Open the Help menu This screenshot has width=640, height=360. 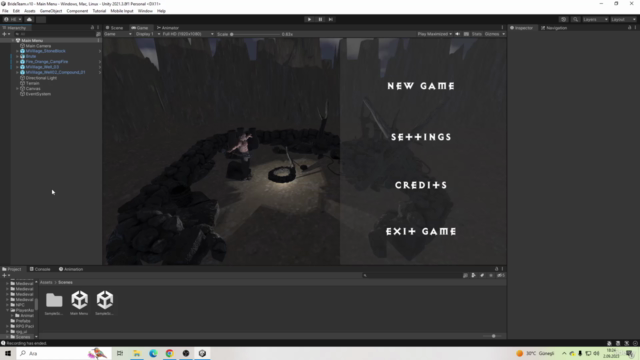coord(161,11)
